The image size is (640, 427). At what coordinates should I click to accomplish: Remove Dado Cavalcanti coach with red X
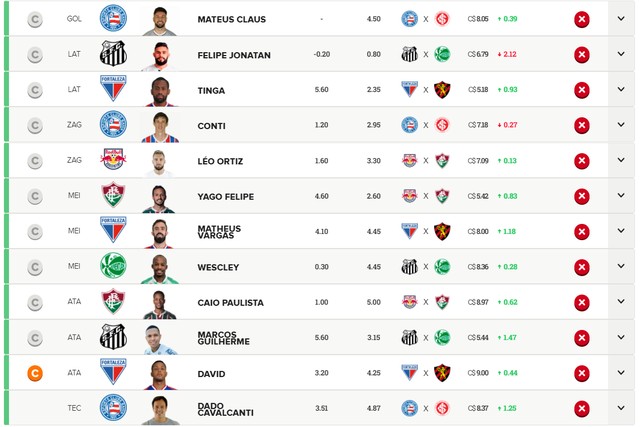582,409
